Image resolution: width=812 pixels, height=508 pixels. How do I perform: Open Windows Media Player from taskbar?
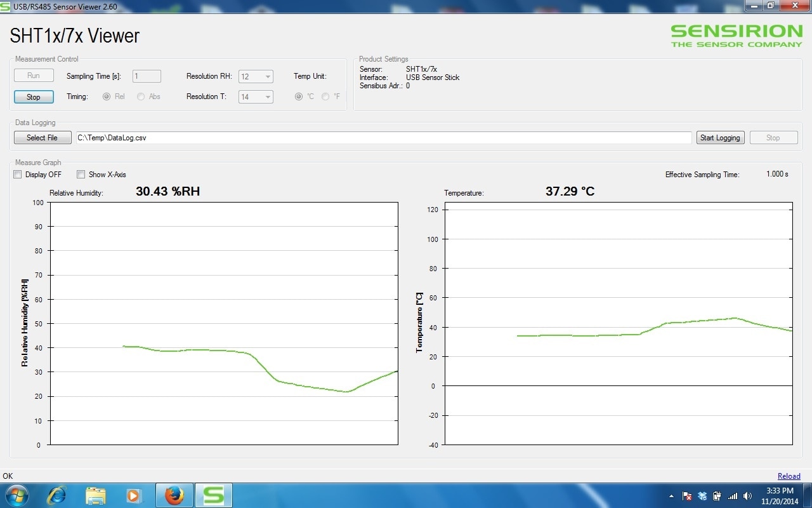(134, 495)
